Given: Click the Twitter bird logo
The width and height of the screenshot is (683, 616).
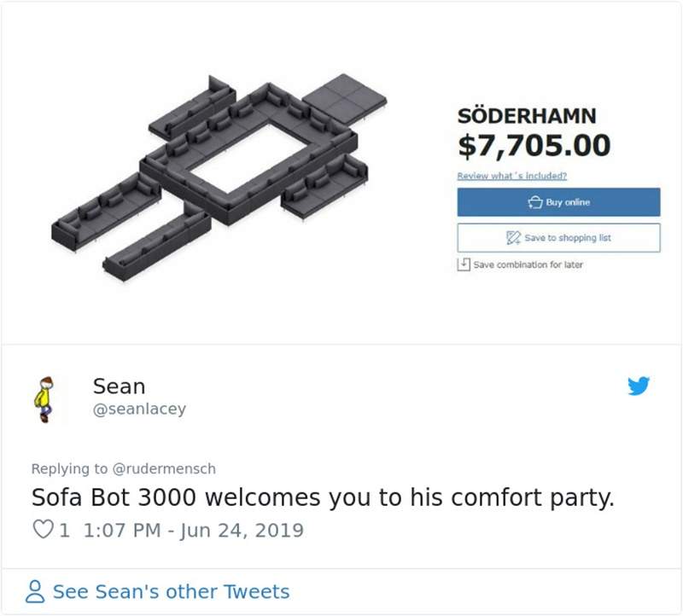Looking at the screenshot, I should click(639, 386).
